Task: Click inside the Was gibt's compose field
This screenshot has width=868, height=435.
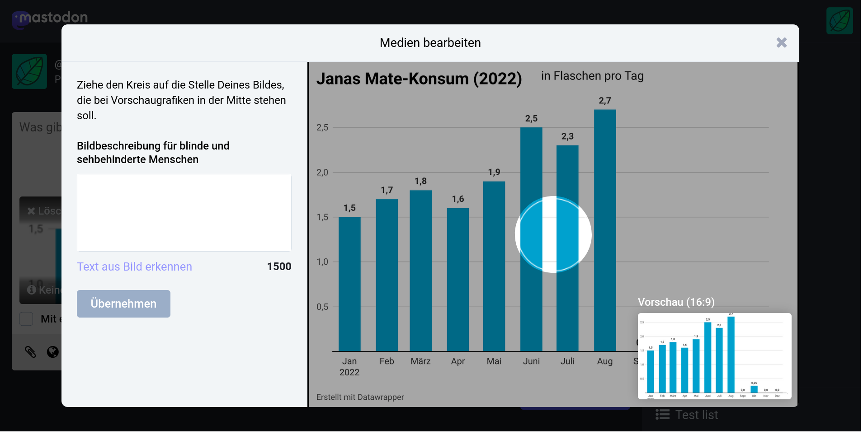Action: click(x=41, y=127)
